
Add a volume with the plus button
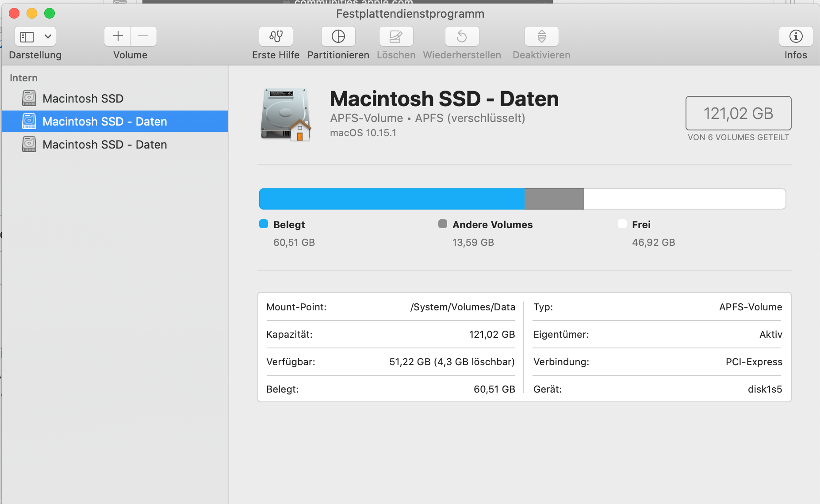(x=118, y=36)
